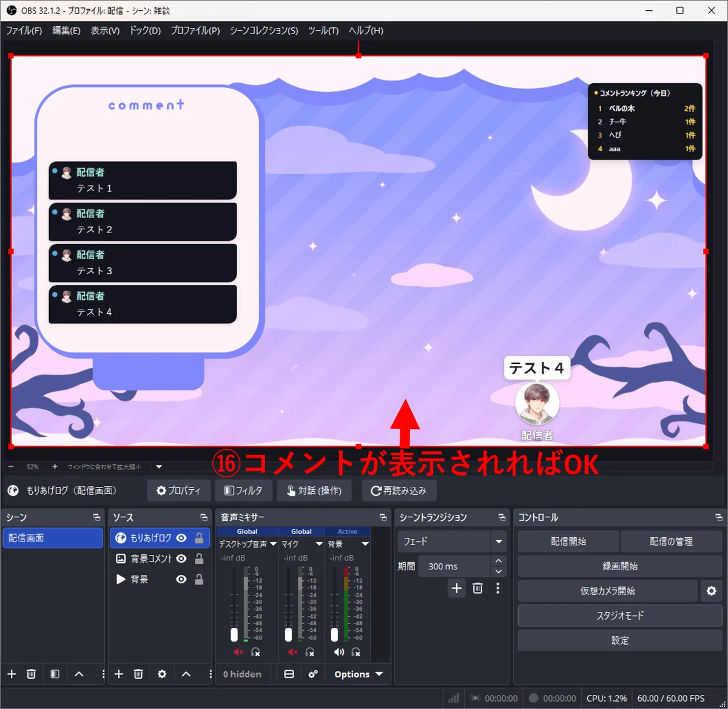Move scene up with the arrow icon
The width and height of the screenshot is (728, 709).
tap(79, 674)
